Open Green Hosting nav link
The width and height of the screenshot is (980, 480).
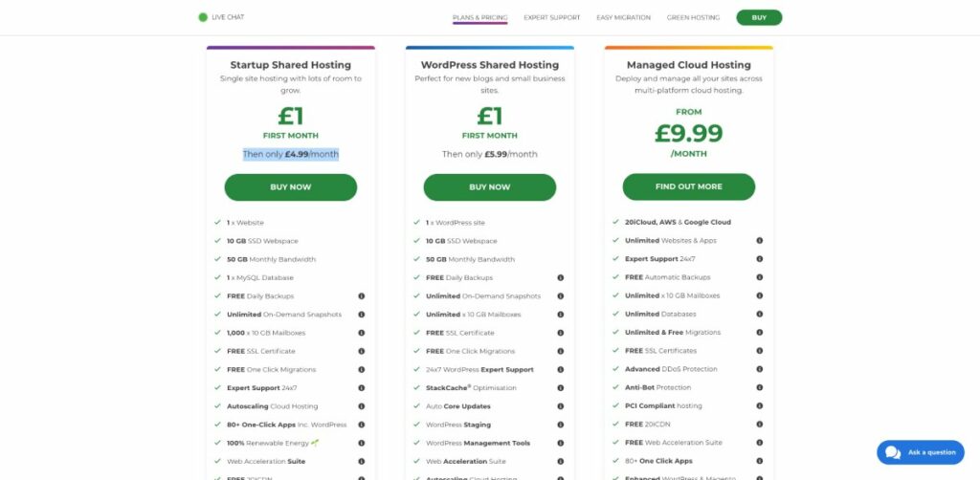693,17
